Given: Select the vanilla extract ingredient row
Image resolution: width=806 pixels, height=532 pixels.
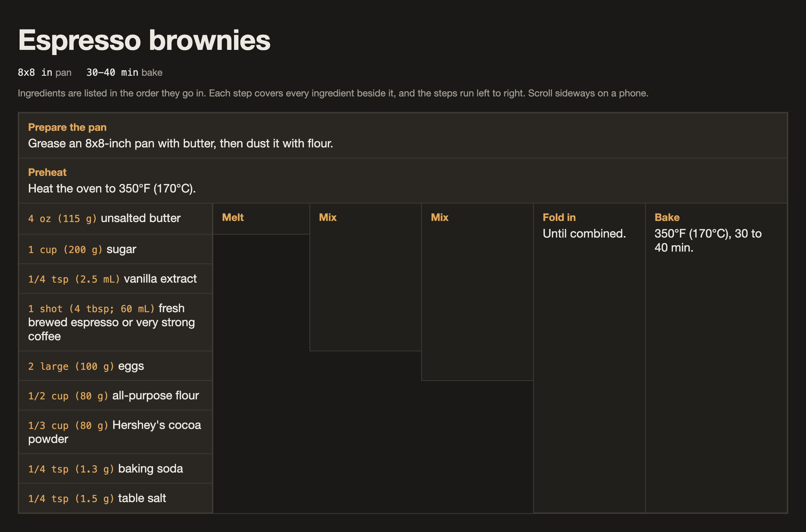Looking at the screenshot, I should [x=116, y=279].
